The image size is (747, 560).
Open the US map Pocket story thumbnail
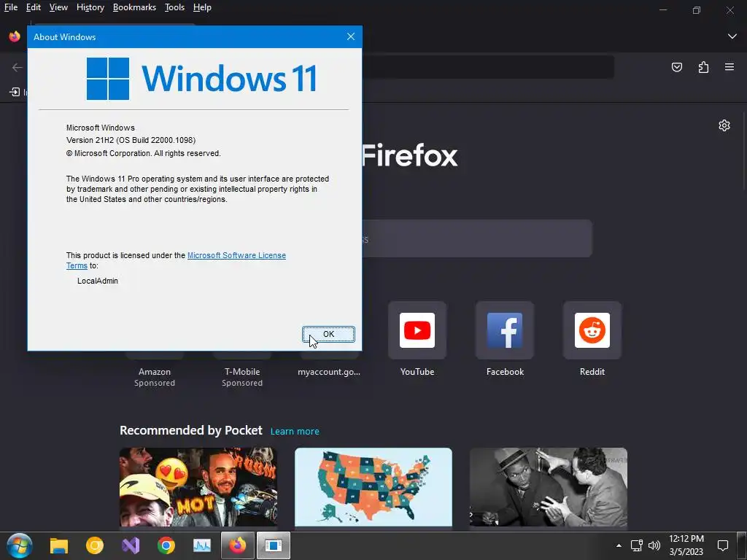373,486
